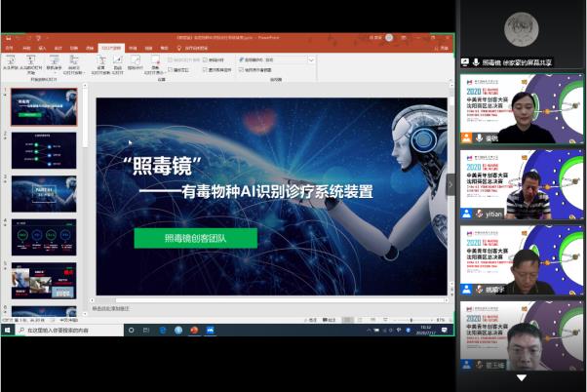Viewport: 587px width, 392px height.
Task: Click the green 照毒镜创客团队 button on the slide
Action: pyautogui.click(x=195, y=237)
